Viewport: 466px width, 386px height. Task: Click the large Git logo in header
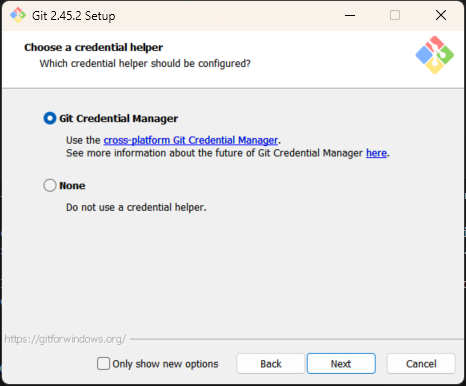[x=435, y=55]
